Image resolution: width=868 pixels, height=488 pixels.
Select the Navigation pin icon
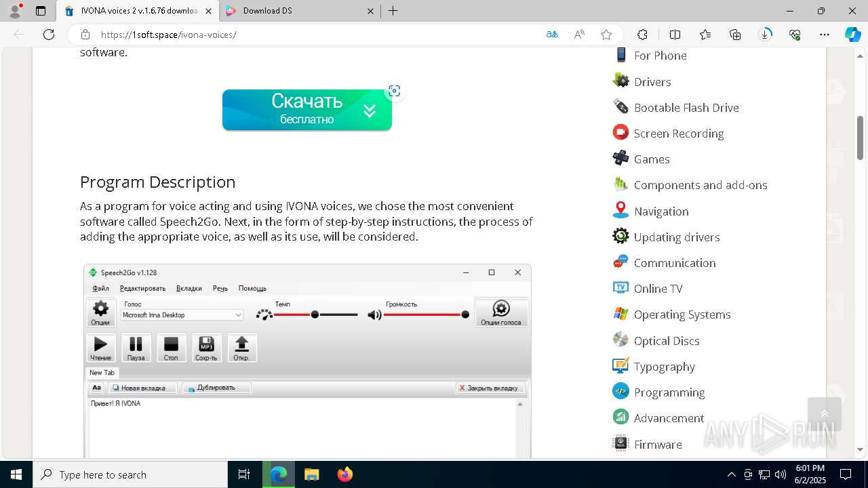[620, 210]
